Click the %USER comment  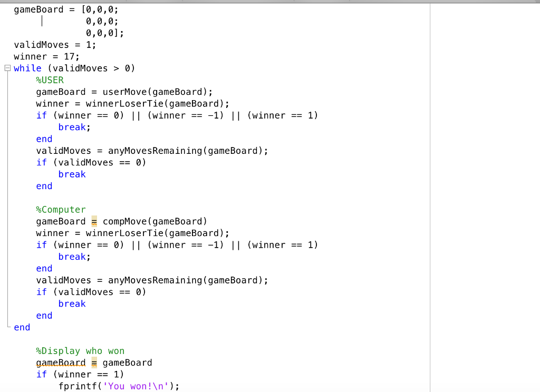click(x=50, y=80)
